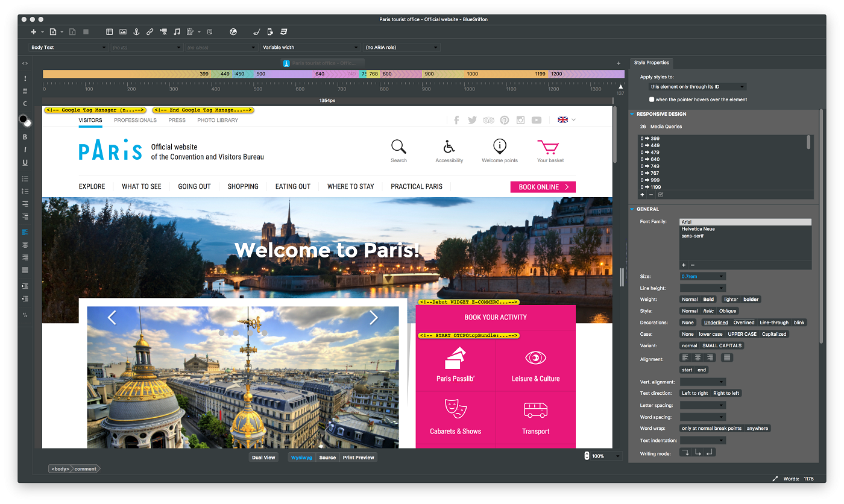Insert audio with the music note icon
Image resolution: width=844 pixels, height=504 pixels.
(177, 32)
